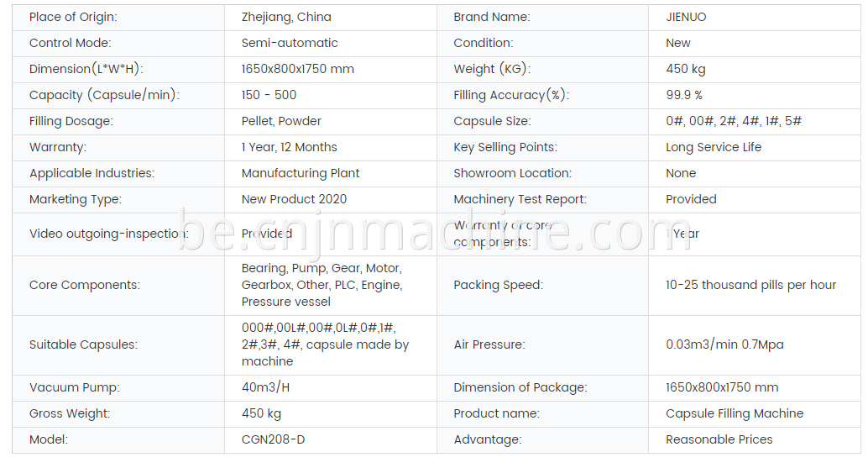This screenshot has height=468, width=868.
Task: Select the "1 Year, 12 Months" warranty value
Action: click(x=289, y=147)
